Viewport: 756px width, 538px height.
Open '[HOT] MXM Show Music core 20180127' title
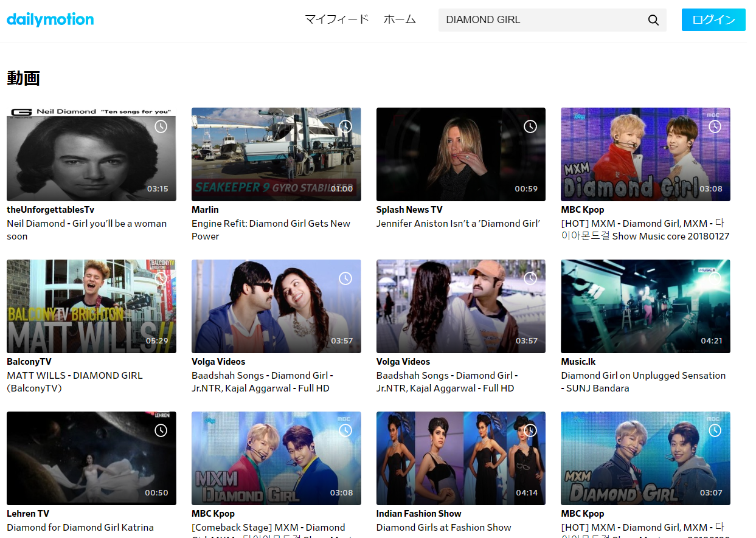[645, 230]
